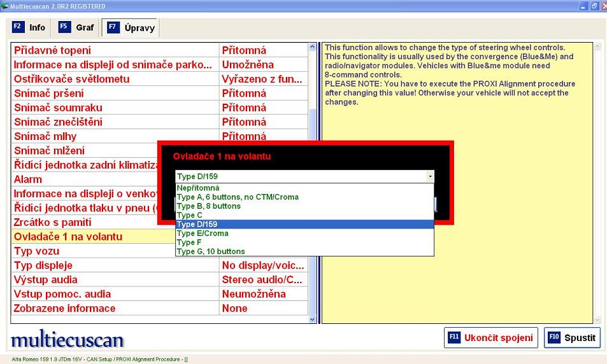Select the Výstup audia row
Image resolution: width=607 pixels, height=364 pixels.
coord(159,279)
